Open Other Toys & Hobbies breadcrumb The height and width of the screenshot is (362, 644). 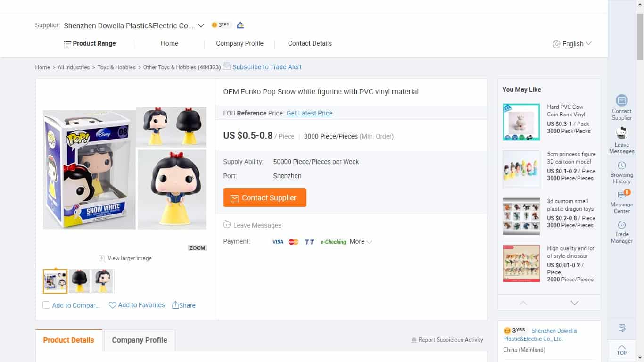pyautogui.click(x=170, y=67)
